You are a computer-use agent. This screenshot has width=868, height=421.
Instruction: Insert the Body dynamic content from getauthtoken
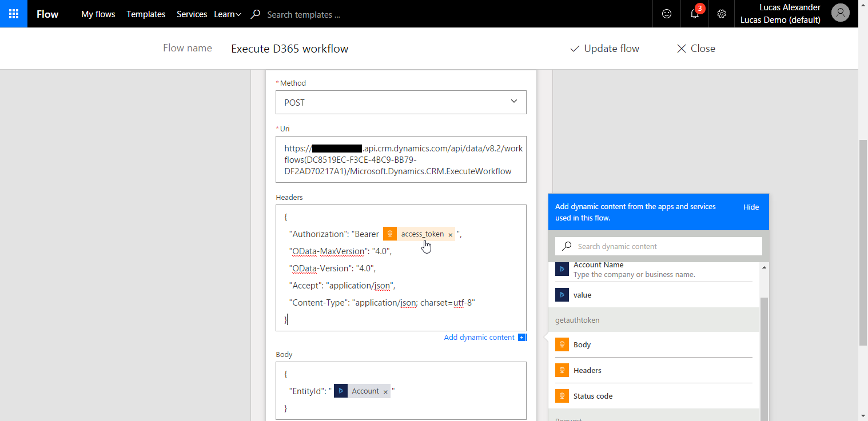click(654, 344)
